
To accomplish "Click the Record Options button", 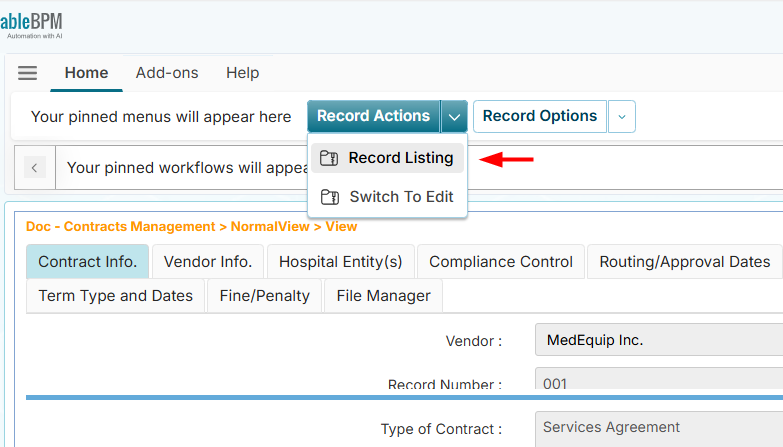I will point(540,116).
